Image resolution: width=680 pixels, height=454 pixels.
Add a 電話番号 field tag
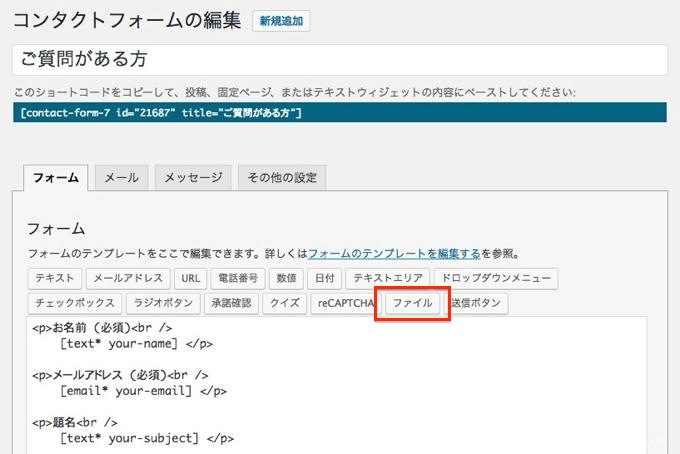238,278
